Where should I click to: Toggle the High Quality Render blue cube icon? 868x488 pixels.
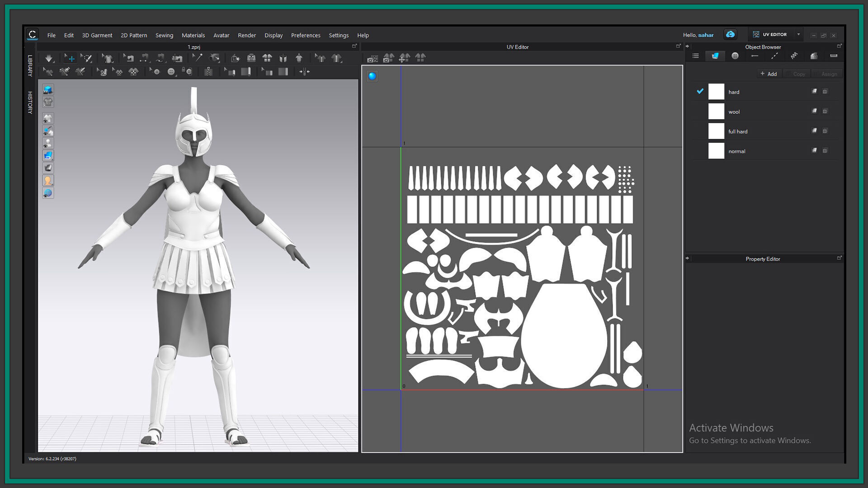click(x=48, y=90)
